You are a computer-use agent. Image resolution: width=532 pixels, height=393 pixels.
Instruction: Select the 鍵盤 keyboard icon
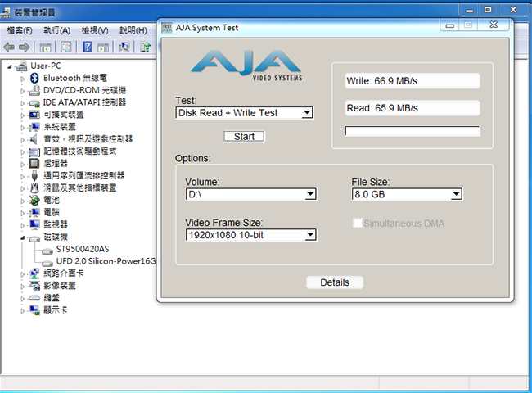click(34, 298)
